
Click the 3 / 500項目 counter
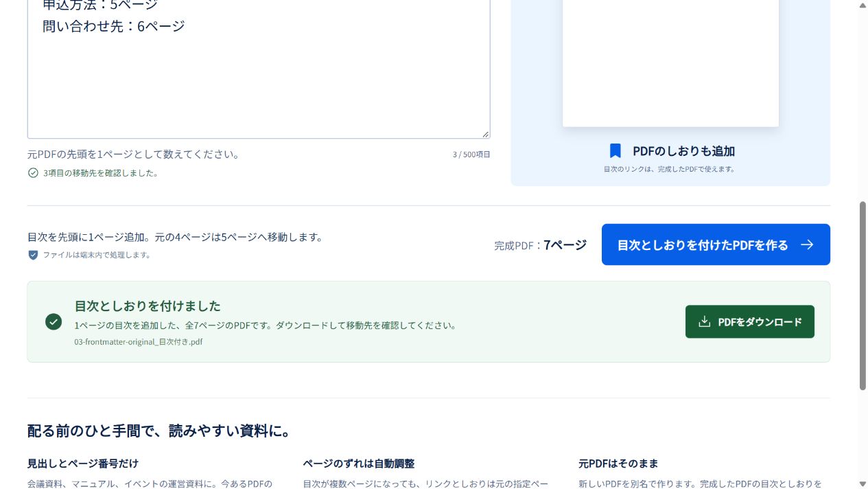click(471, 155)
